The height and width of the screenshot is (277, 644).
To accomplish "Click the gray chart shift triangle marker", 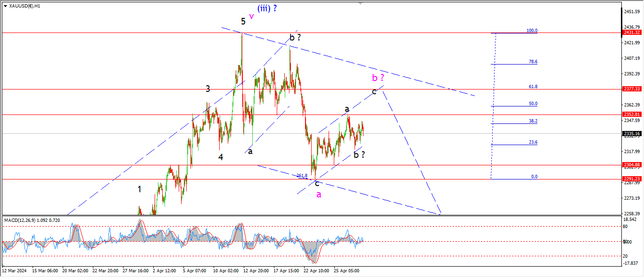I will pos(361,3).
